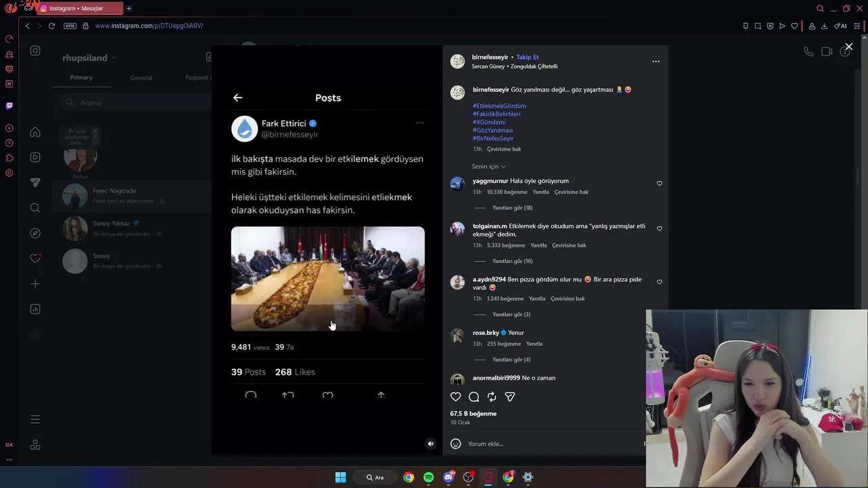The height and width of the screenshot is (488, 868).
Task: Open hamburger More menu in Instagram sidebar
Action: tap(35, 420)
